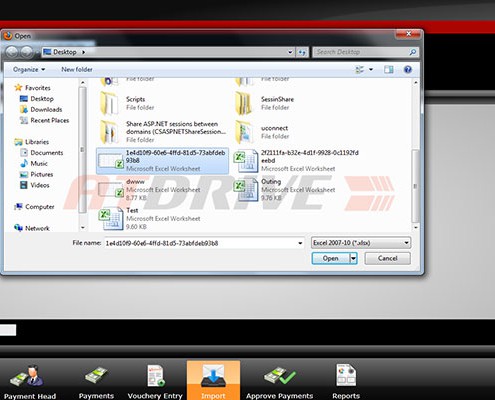The height and width of the screenshot is (400, 495).
Task: Toggle the preview pane icon
Action: coord(388,69)
